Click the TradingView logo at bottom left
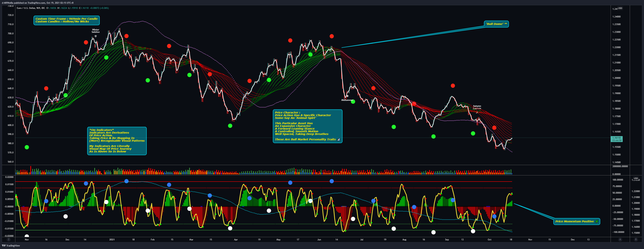Screen dimensions: 644x249 click(11, 246)
